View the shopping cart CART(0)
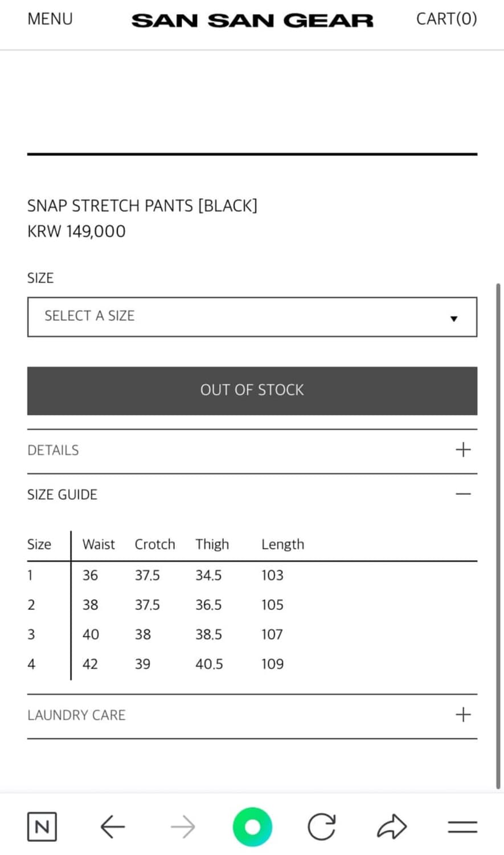The height and width of the screenshot is (855, 504). point(446,18)
